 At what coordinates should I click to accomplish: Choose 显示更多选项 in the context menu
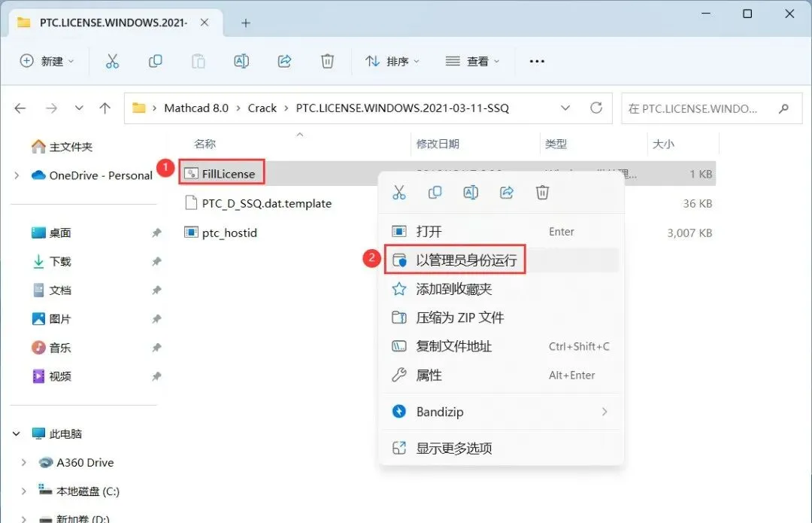coord(501,448)
